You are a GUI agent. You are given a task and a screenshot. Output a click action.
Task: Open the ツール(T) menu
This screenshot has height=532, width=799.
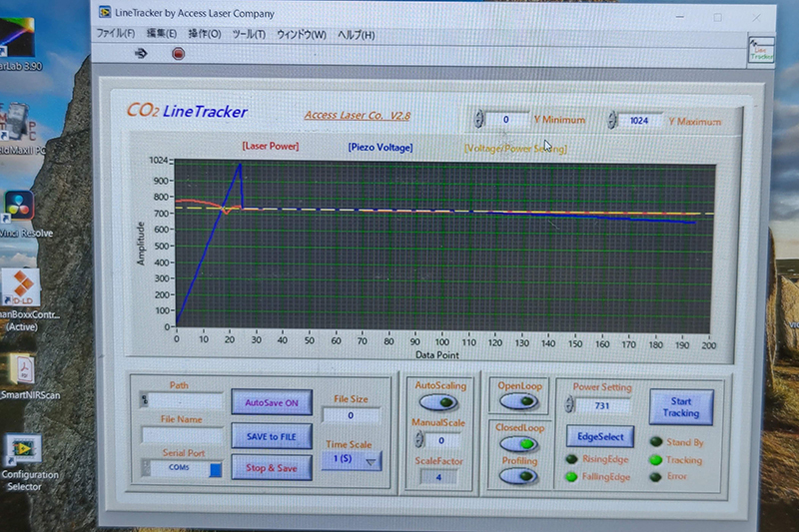click(x=249, y=35)
